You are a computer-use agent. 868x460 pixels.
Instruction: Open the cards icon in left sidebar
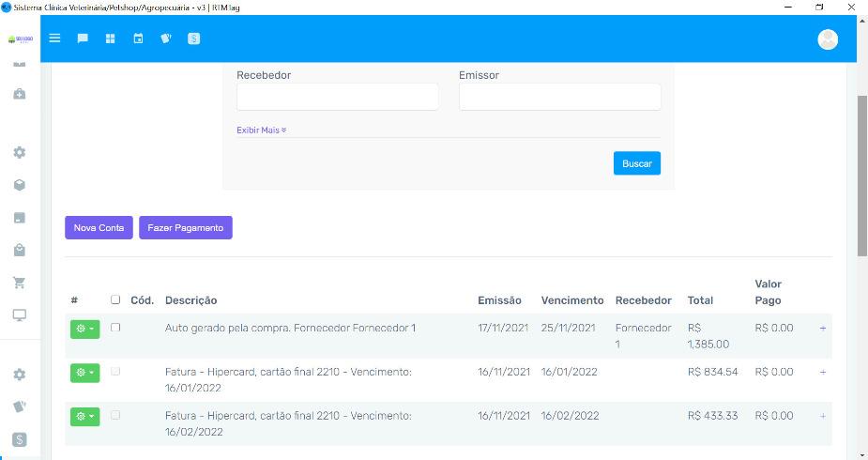click(20, 406)
